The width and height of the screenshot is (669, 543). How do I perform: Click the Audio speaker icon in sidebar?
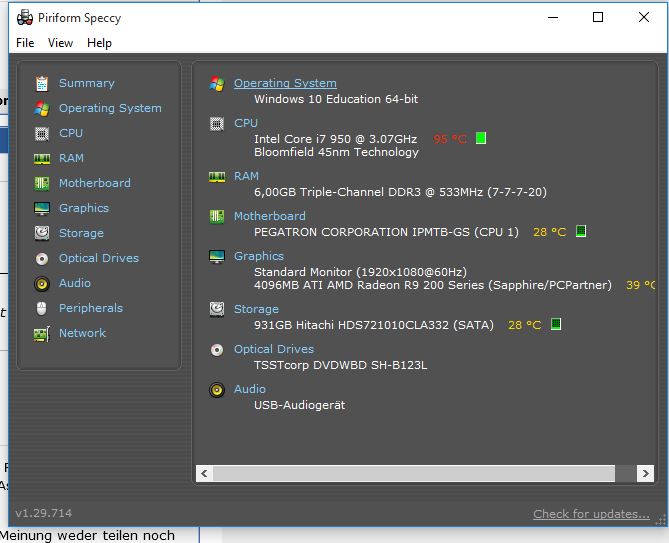pyautogui.click(x=42, y=284)
